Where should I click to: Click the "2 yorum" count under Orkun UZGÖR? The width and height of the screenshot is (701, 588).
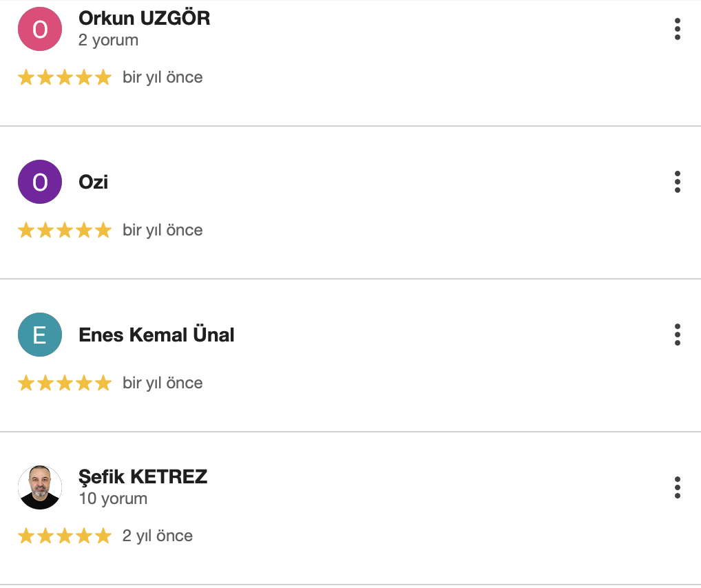109,40
